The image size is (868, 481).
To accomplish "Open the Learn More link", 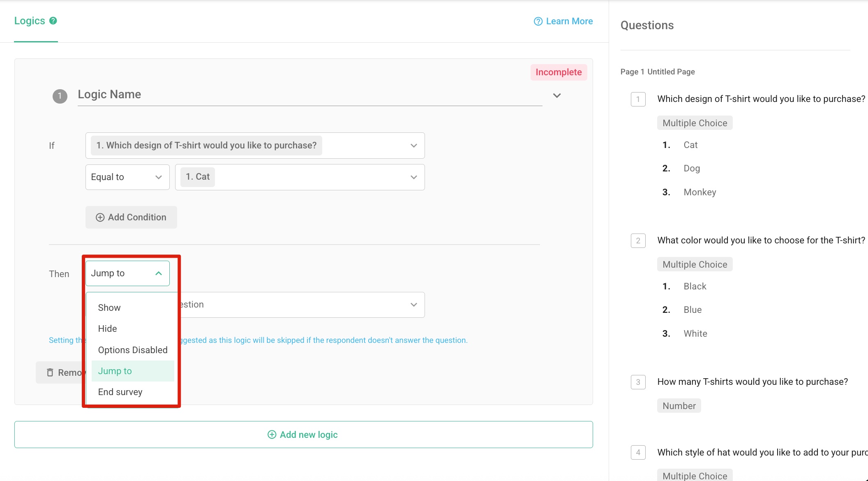I will click(569, 21).
